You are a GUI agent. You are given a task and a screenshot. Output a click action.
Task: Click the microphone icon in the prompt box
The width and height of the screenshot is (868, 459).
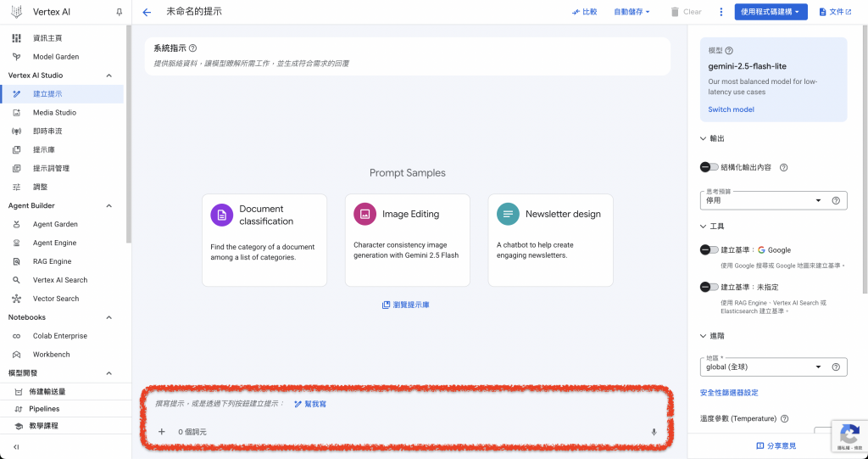pyautogui.click(x=654, y=432)
